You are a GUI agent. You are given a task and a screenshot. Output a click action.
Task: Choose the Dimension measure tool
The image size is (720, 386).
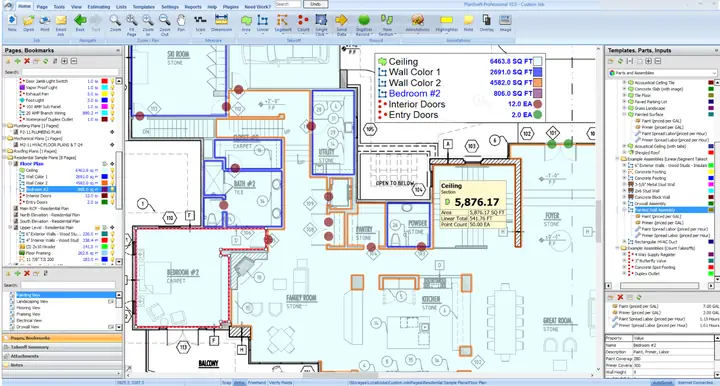click(x=221, y=23)
